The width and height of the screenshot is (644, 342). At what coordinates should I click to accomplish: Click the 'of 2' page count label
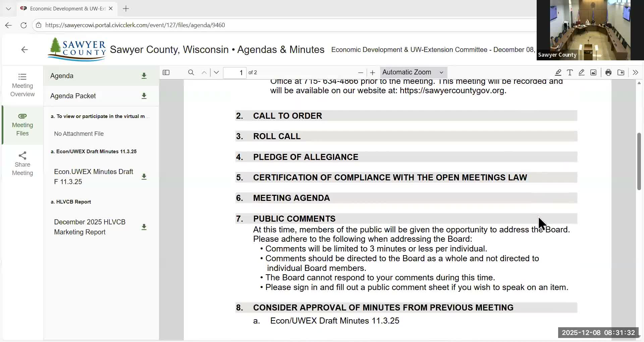253,72
